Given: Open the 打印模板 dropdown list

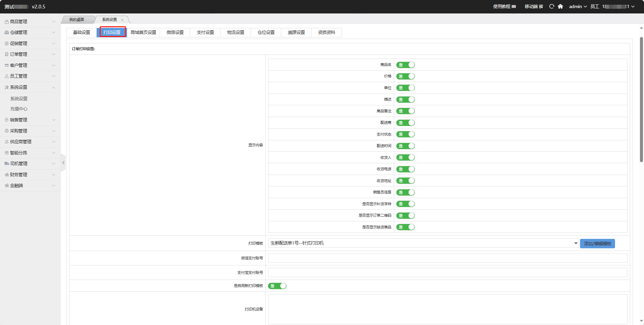Looking at the screenshot, I should [423, 243].
